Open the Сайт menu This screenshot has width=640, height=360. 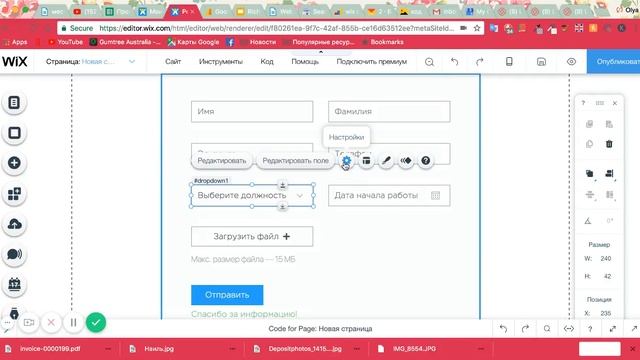(173, 62)
